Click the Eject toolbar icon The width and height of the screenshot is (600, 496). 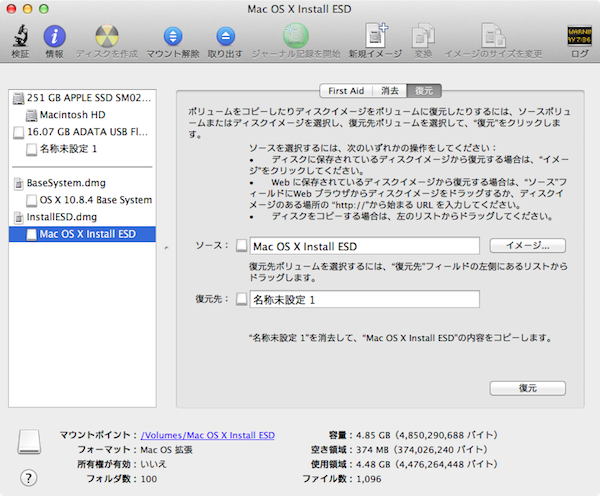tap(226, 36)
